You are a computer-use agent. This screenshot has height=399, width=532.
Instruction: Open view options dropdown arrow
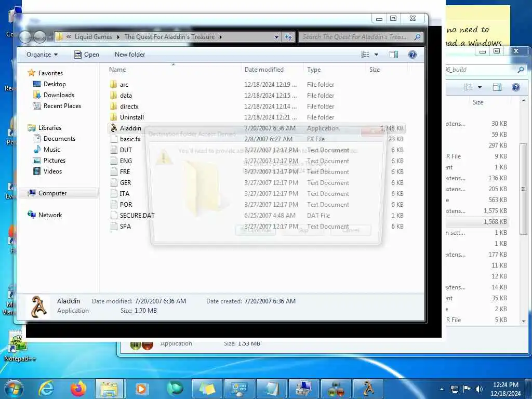(x=376, y=54)
